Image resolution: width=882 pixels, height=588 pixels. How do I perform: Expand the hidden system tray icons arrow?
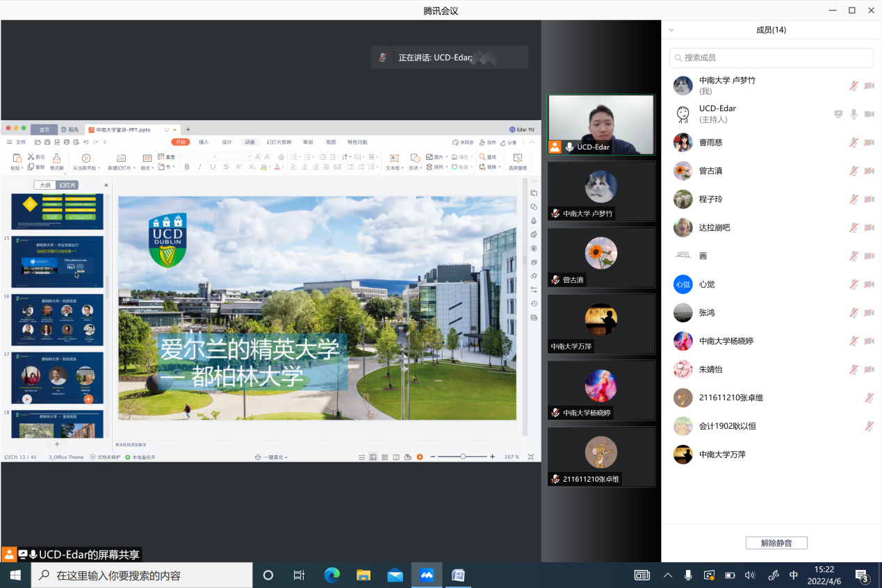pos(668,575)
